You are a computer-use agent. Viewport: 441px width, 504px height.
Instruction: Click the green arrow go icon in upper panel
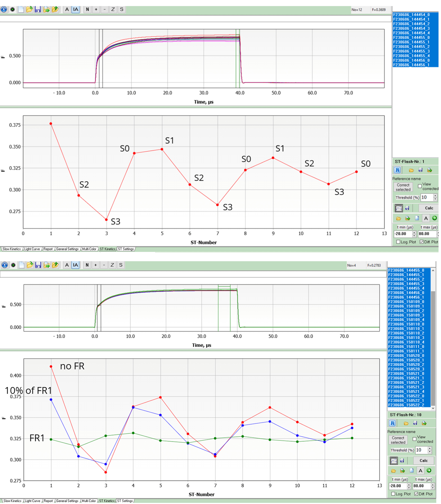[x=434, y=218]
